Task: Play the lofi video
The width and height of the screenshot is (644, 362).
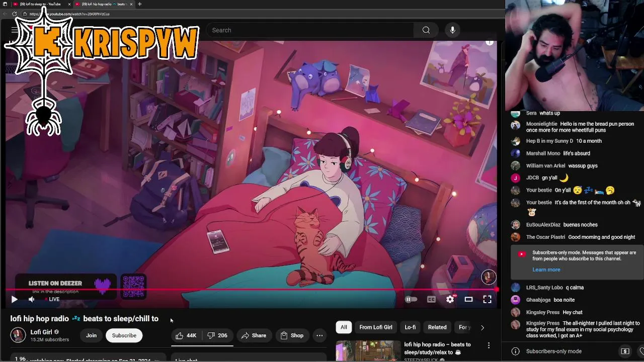Action: tap(14, 299)
